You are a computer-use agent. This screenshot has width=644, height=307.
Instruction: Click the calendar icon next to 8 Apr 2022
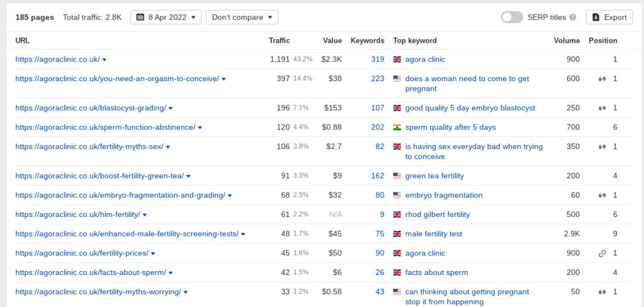point(140,17)
